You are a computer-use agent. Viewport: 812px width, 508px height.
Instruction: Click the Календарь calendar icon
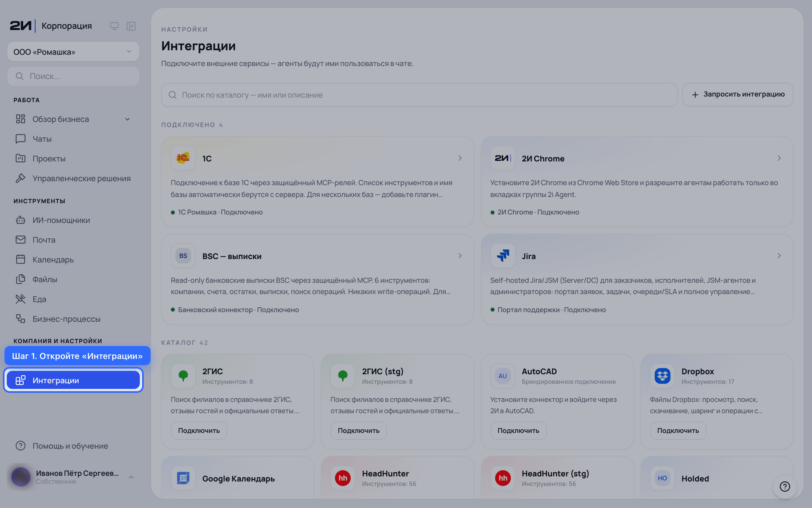pyautogui.click(x=21, y=259)
